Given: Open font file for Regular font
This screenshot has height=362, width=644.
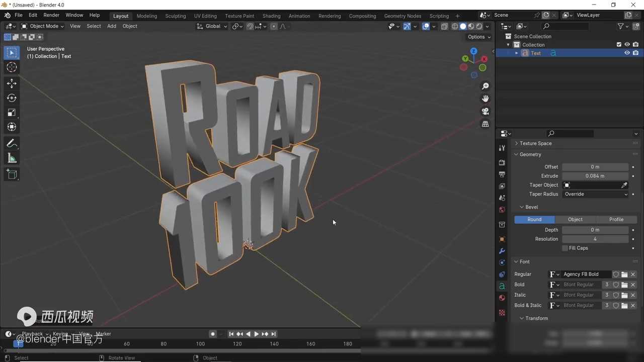Looking at the screenshot, I should coord(624,275).
